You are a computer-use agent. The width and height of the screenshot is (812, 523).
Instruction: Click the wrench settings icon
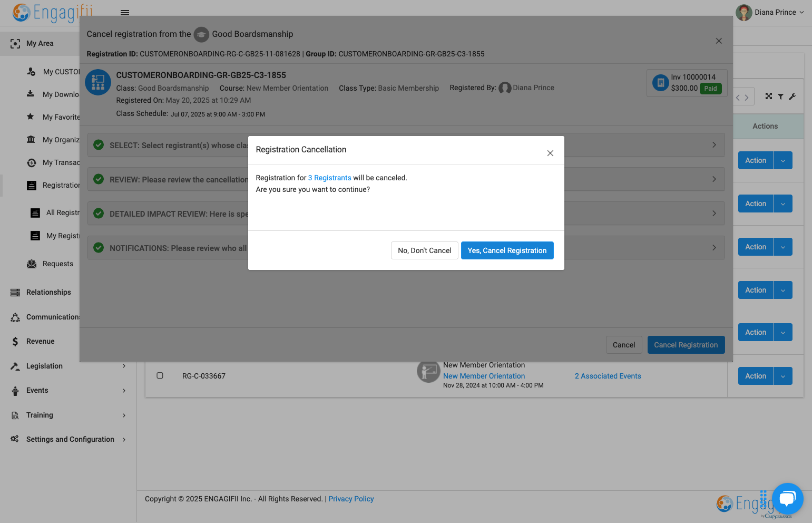pyautogui.click(x=792, y=96)
